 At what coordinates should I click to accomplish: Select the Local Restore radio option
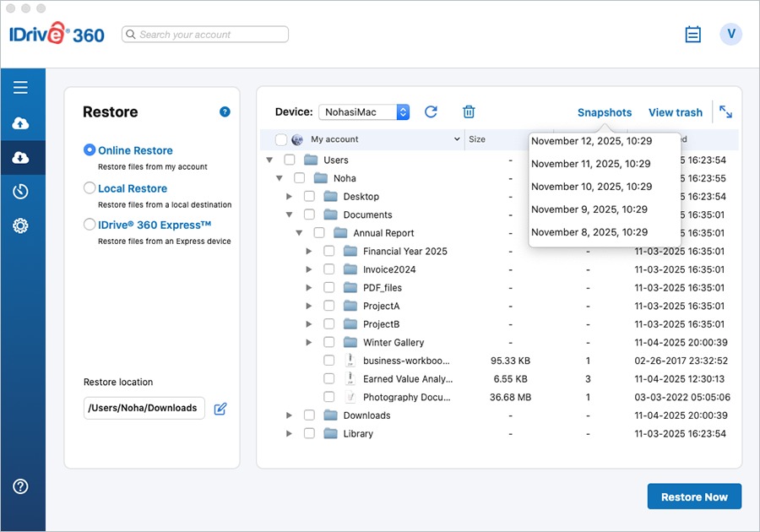90,188
